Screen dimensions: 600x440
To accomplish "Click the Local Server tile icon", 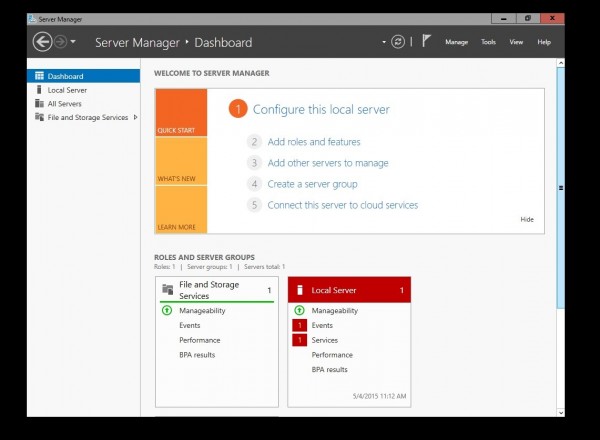I will coord(299,290).
